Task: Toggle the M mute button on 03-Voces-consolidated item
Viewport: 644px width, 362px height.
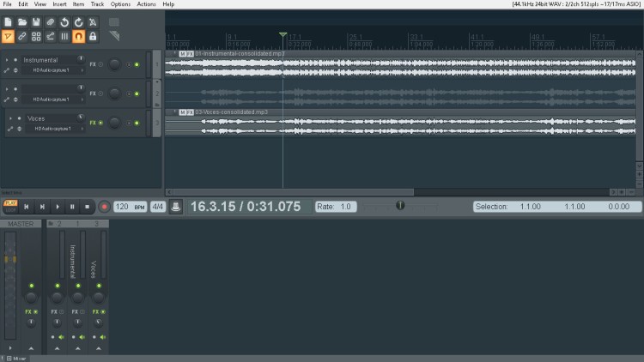Action: (x=181, y=112)
